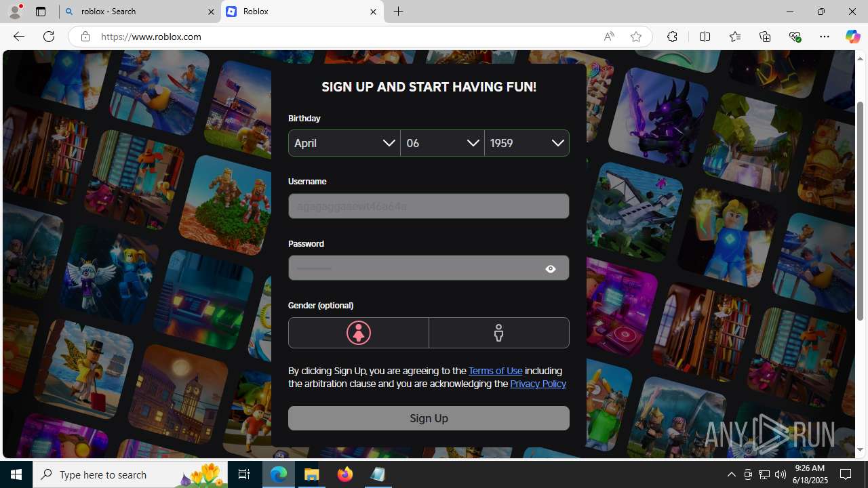
Task: Open the Windows Start menu
Action: pos(16,474)
